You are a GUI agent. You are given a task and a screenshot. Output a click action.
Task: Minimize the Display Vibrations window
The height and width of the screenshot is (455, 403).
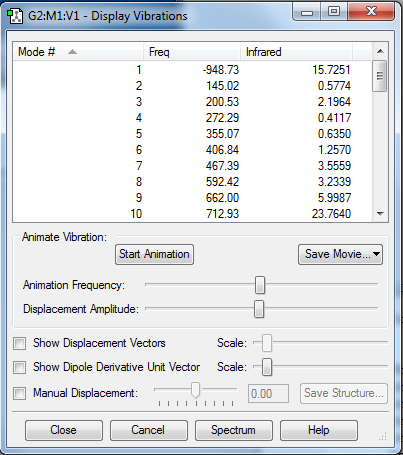coord(307,12)
